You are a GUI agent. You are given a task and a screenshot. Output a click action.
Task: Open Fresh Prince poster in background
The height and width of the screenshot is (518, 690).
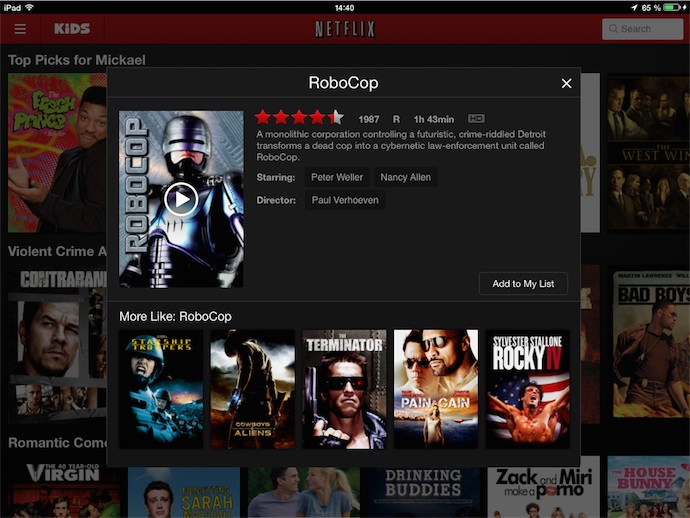[57, 153]
